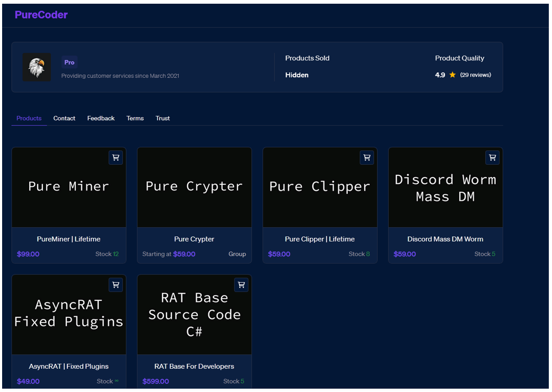Open the "Pure Crypter" product title link
Viewport: 552px width, 392px height.
pos(194,239)
